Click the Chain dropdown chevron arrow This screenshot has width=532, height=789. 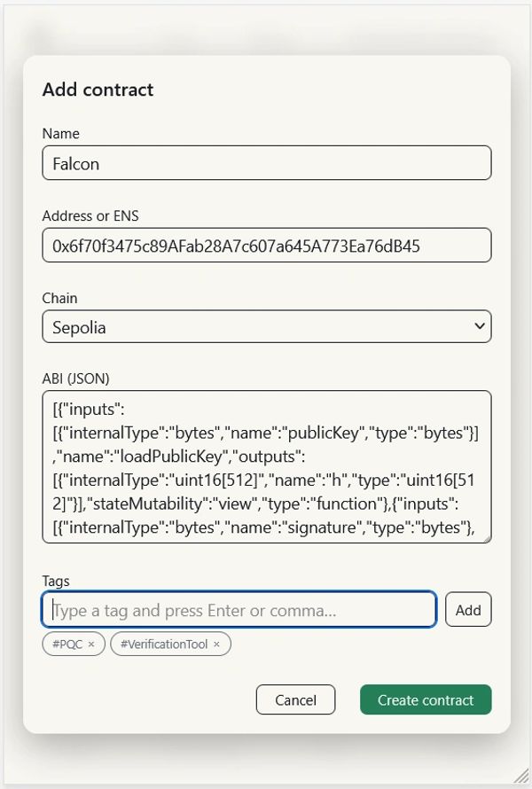[x=479, y=326]
